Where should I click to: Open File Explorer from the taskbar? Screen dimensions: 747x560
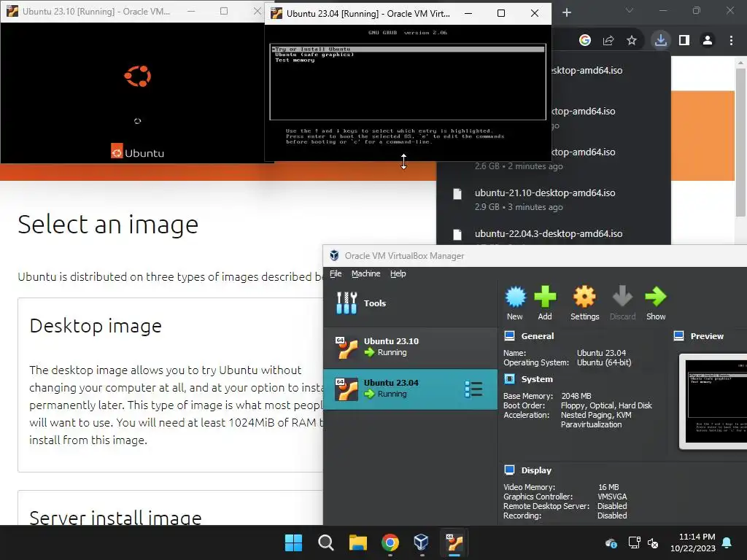(x=357, y=542)
